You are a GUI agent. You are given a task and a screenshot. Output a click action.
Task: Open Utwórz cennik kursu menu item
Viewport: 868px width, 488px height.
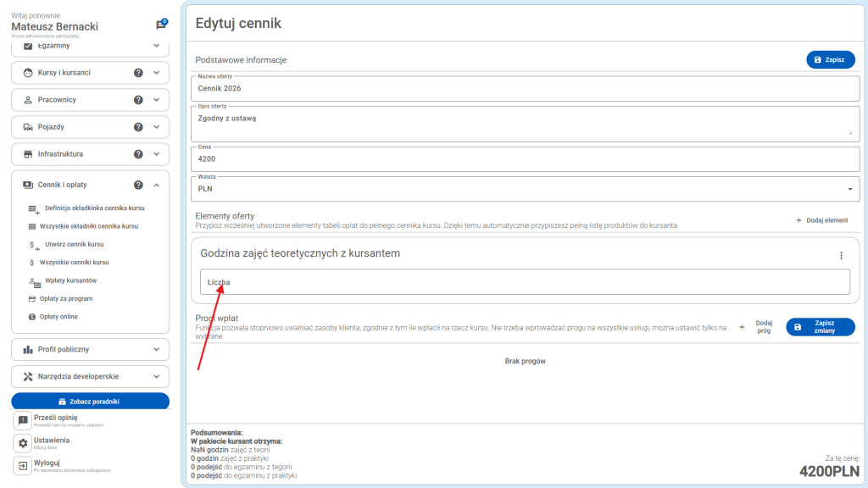(75, 244)
